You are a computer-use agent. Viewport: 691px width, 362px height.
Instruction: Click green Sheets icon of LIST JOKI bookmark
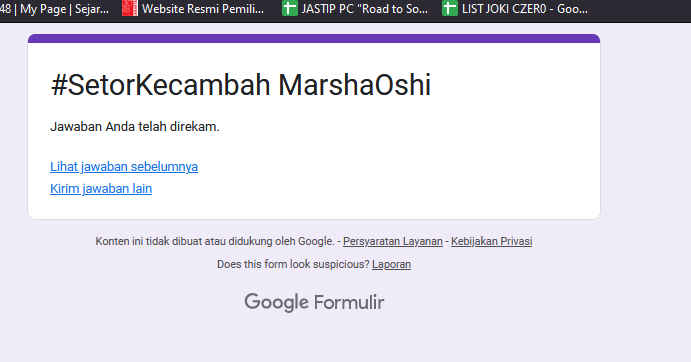[450, 8]
